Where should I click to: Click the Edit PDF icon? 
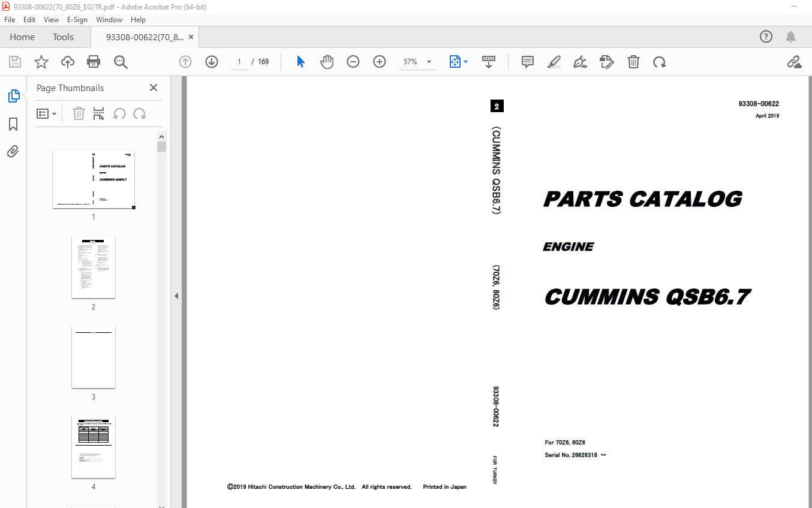606,62
